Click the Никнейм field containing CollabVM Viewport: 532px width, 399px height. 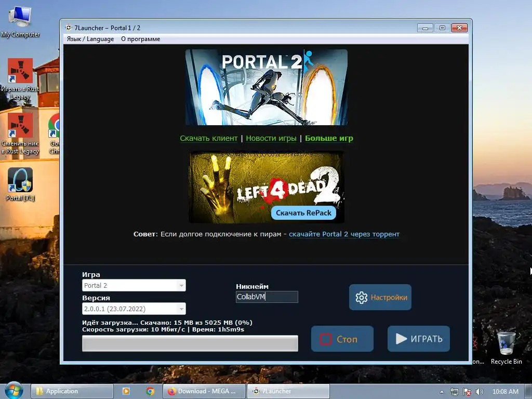point(267,297)
